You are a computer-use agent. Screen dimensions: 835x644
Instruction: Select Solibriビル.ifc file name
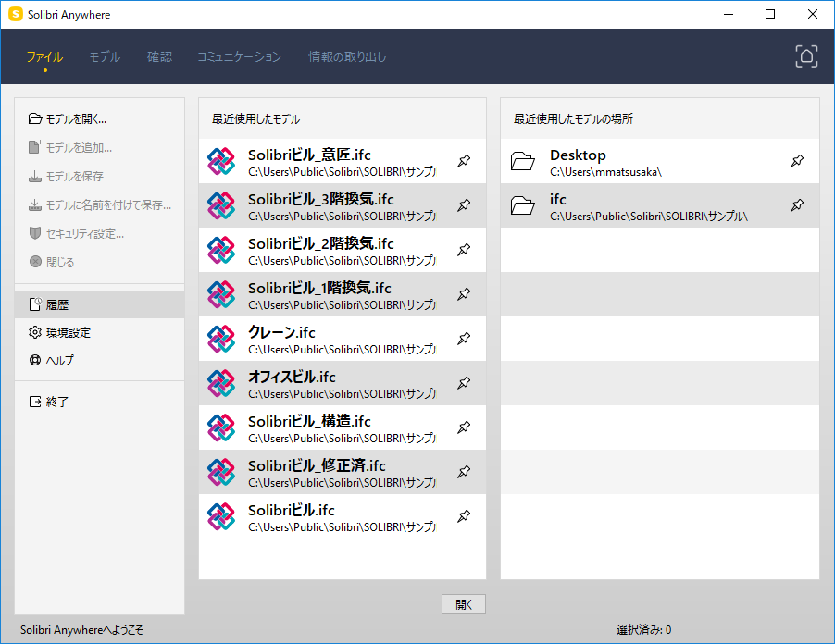pos(292,511)
